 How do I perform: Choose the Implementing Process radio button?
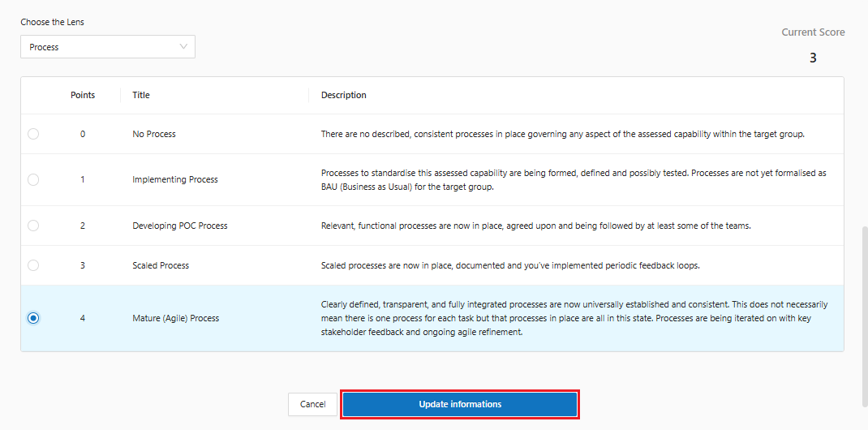33,179
